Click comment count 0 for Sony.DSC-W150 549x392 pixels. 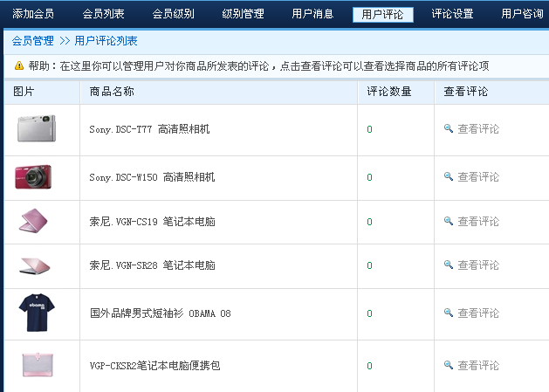tap(369, 177)
